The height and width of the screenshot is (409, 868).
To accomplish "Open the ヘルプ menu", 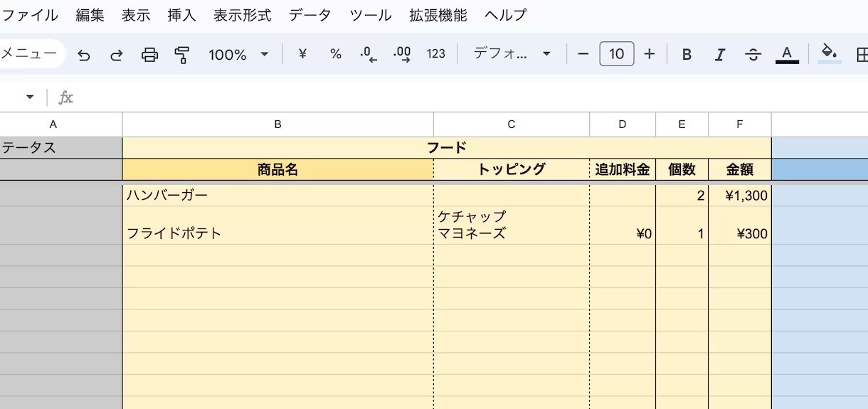I will point(506,15).
